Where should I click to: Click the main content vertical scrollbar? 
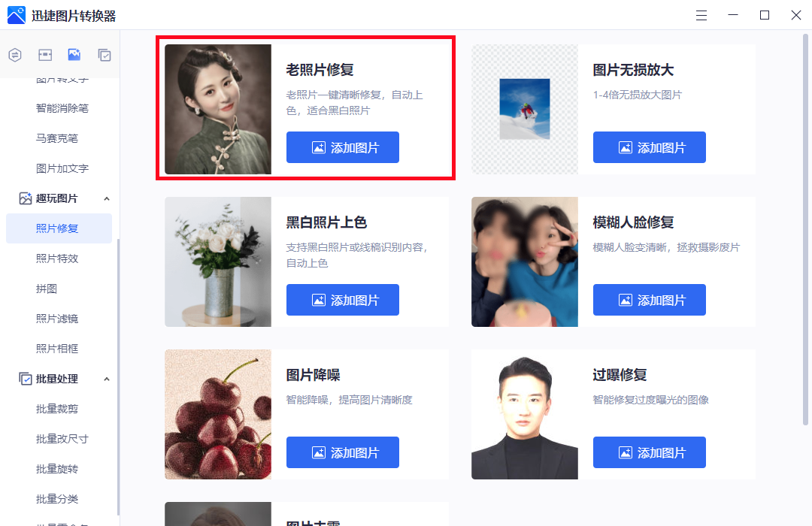(805, 229)
